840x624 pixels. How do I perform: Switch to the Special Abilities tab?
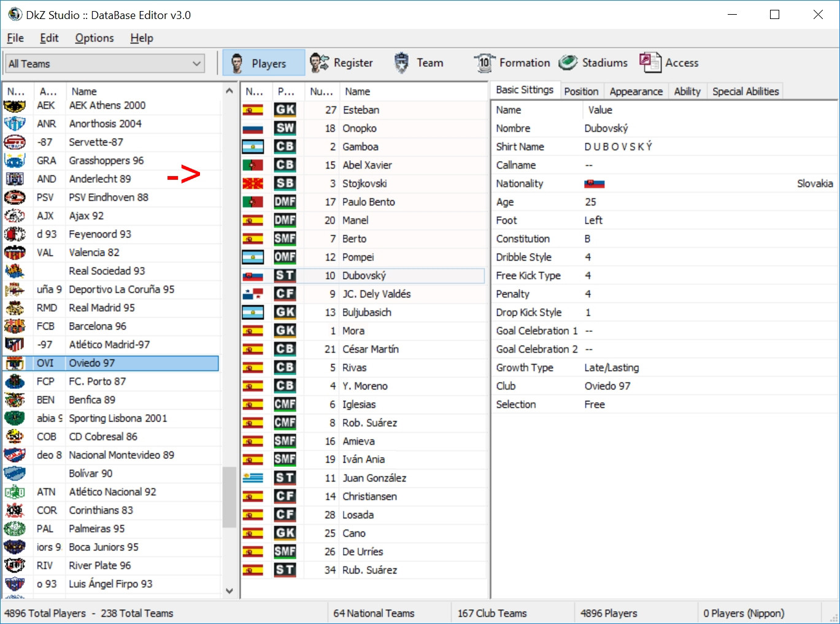coord(746,91)
